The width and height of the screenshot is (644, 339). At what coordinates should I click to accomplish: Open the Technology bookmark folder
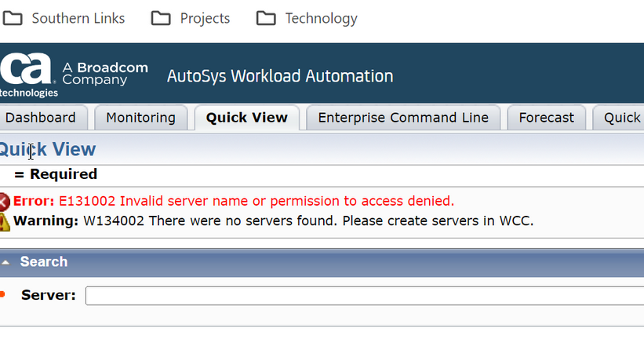click(x=307, y=18)
